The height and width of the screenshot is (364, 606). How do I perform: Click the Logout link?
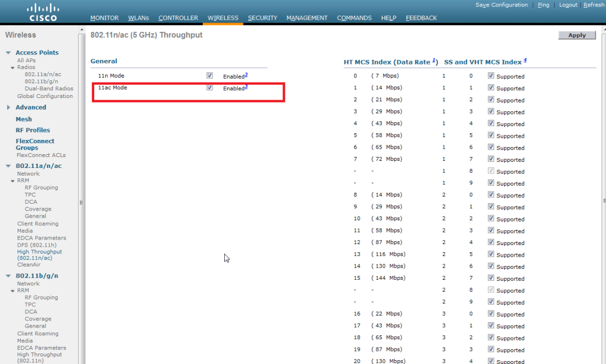(568, 5)
